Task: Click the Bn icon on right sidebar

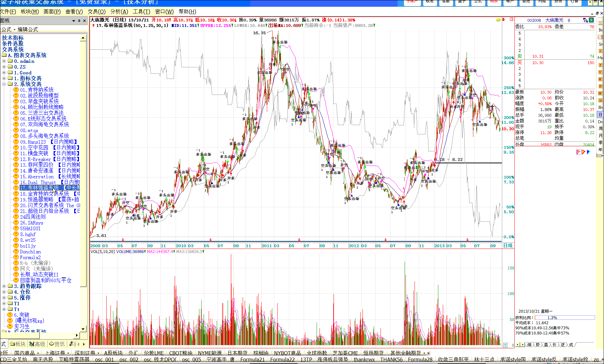Action: [600, 30]
